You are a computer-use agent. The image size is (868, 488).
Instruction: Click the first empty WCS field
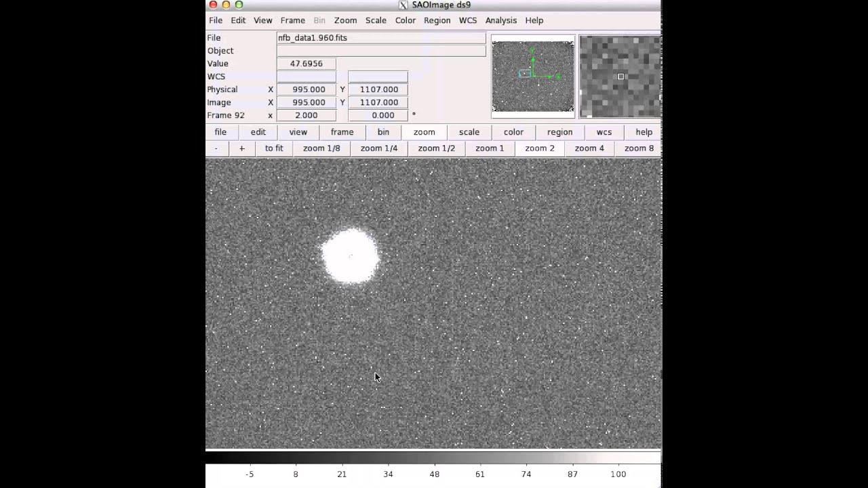point(307,77)
